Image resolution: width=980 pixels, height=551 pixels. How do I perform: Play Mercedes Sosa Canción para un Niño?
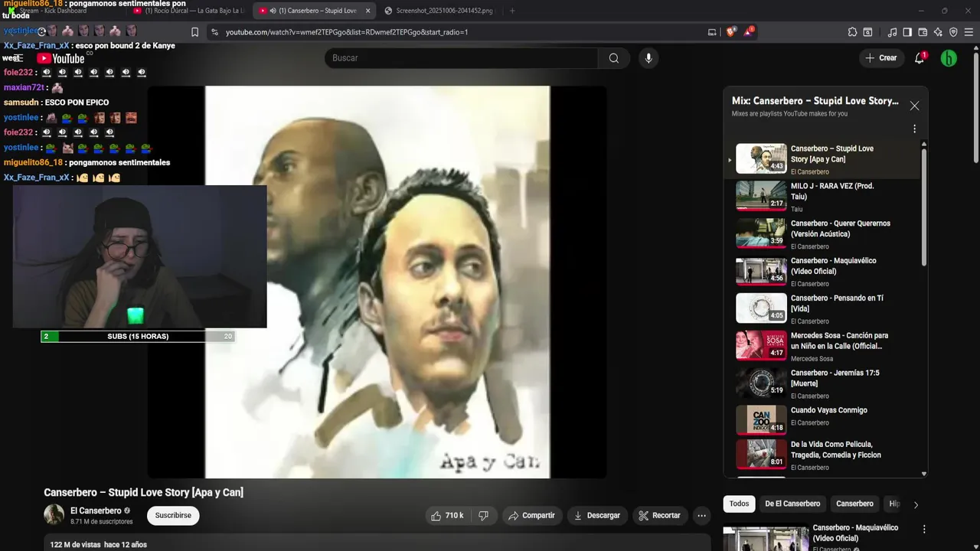(823, 346)
